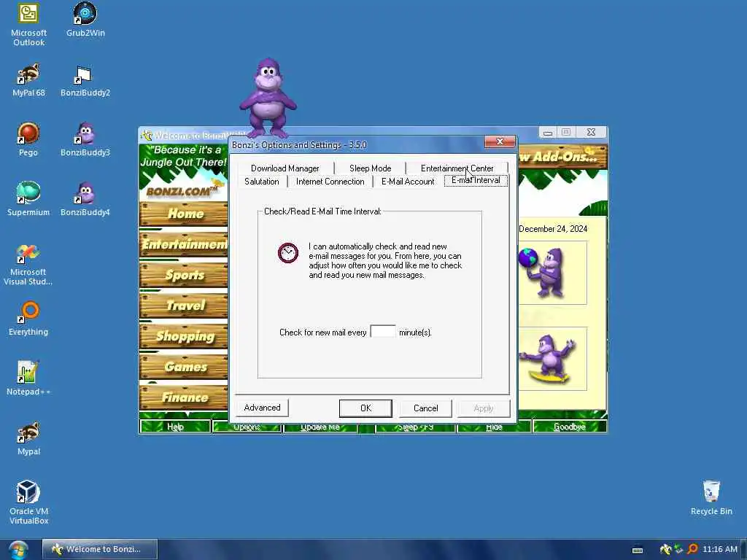Click Hide in Bonzi bottom bar
The height and width of the screenshot is (560, 747).
point(494,427)
